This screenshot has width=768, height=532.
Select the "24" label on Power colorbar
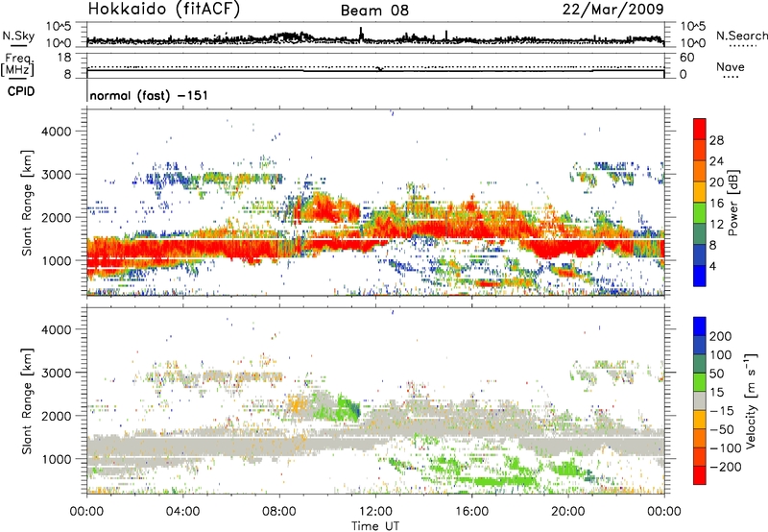[716, 161]
